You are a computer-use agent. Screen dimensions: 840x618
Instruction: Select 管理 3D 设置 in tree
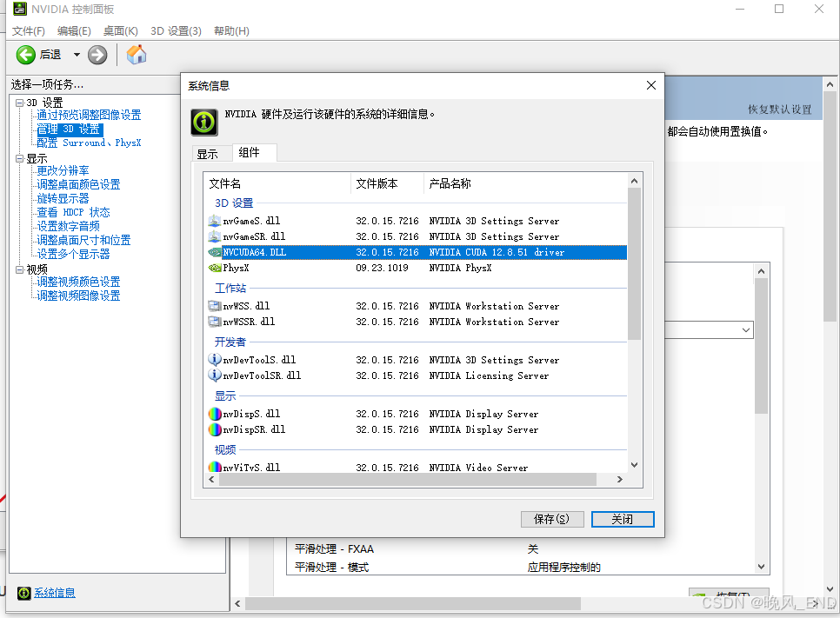point(69,129)
